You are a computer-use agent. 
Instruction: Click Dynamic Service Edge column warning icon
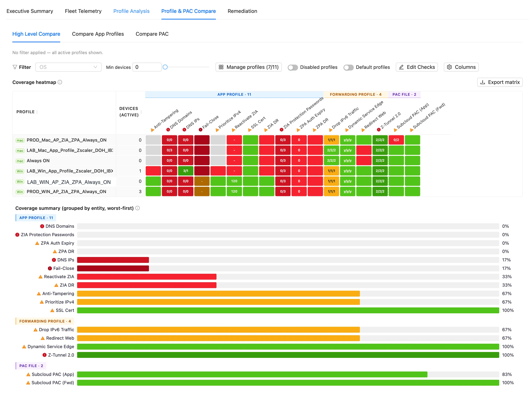[347, 130]
